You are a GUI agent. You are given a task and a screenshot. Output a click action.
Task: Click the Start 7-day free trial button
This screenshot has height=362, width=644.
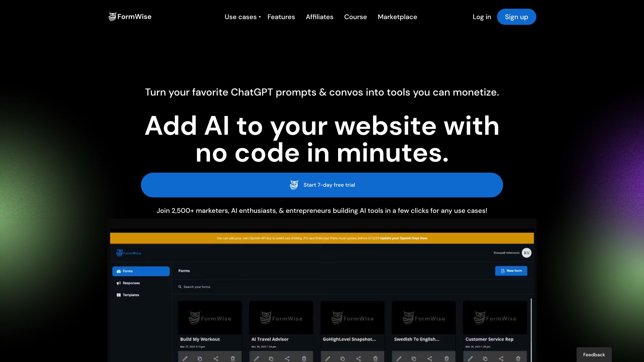point(322,185)
